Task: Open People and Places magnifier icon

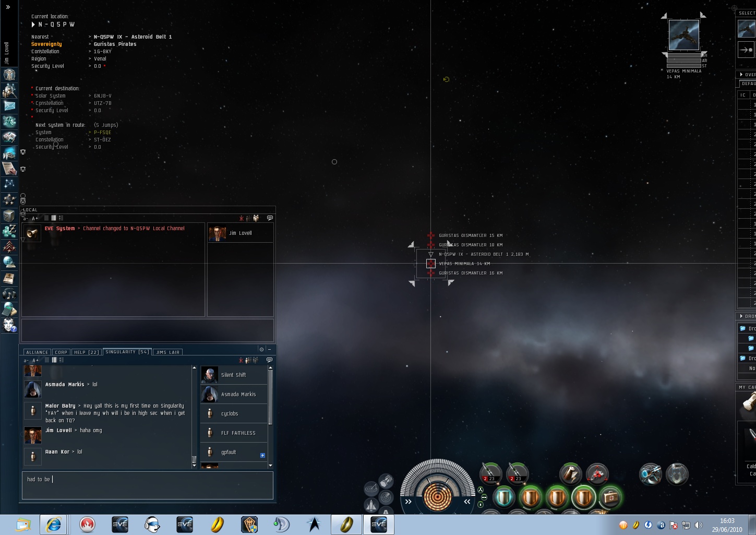Action: tap(9, 90)
